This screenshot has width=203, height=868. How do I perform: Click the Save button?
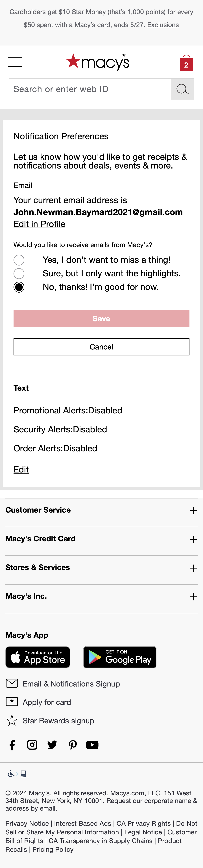(x=101, y=318)
